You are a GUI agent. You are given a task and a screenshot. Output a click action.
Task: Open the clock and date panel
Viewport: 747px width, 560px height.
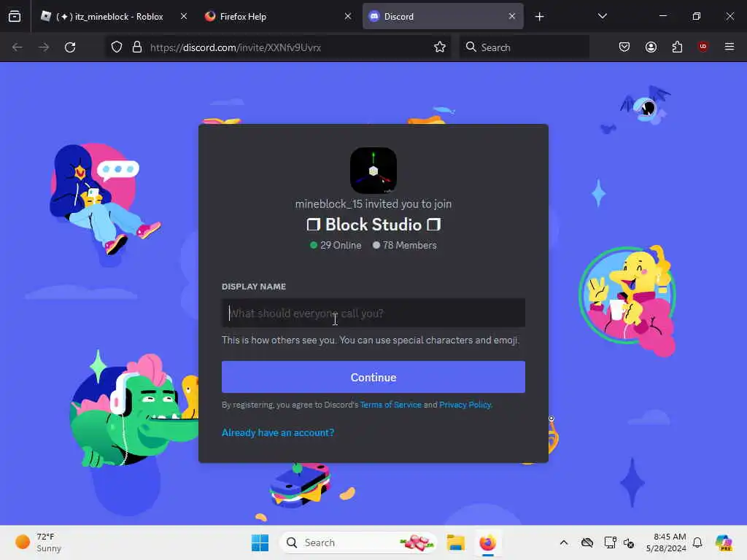[666, 542]
